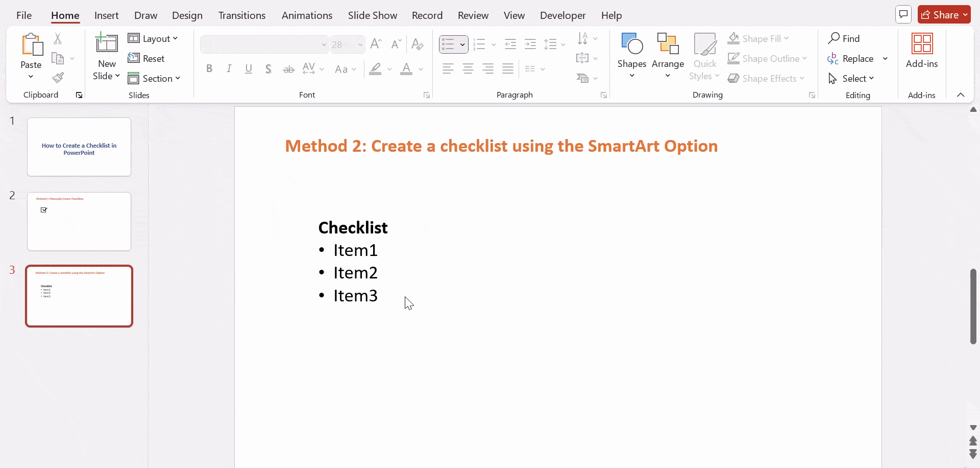Toggle italic formatting
The height and width of the screenshot is (468, 980).
pos(229,68)
